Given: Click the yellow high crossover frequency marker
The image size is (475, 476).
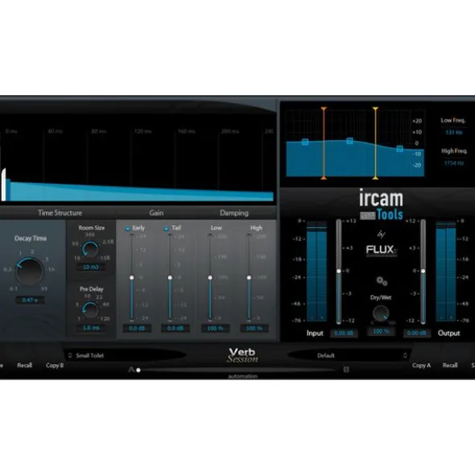Looking at the screenshot, I should pos(375,143).
